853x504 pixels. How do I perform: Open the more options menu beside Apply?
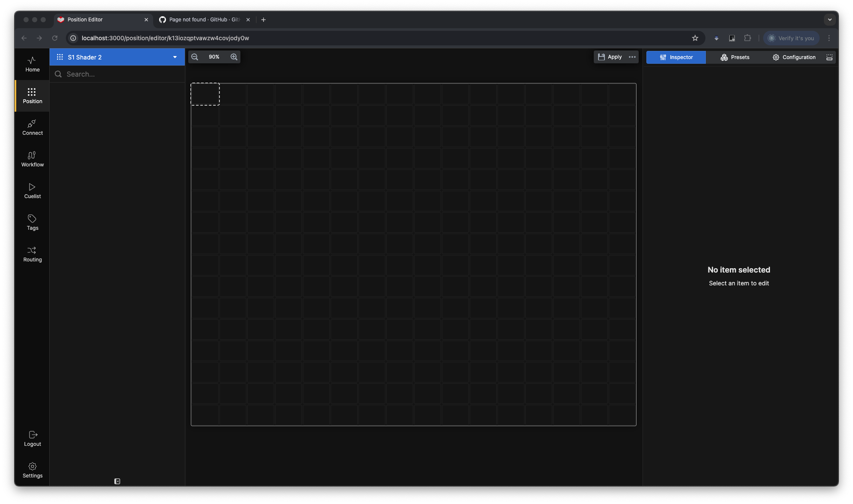point(632,57)
